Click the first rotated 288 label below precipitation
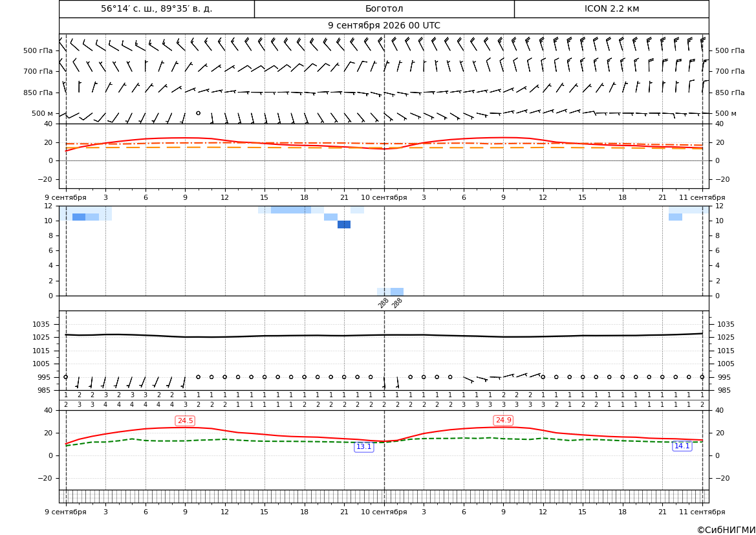 tap(383, 303)
